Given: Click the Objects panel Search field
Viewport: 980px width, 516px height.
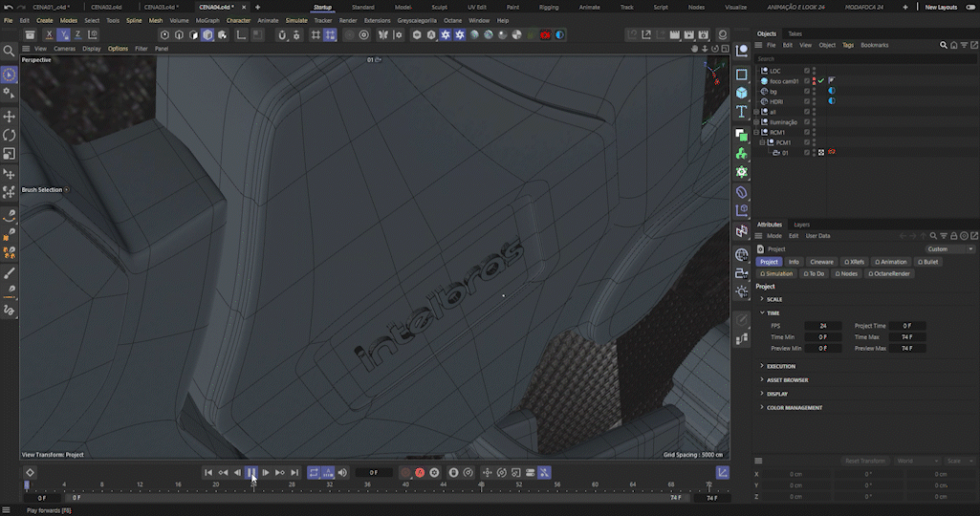Looking at the screenshot, I should (x=865, y=58).
